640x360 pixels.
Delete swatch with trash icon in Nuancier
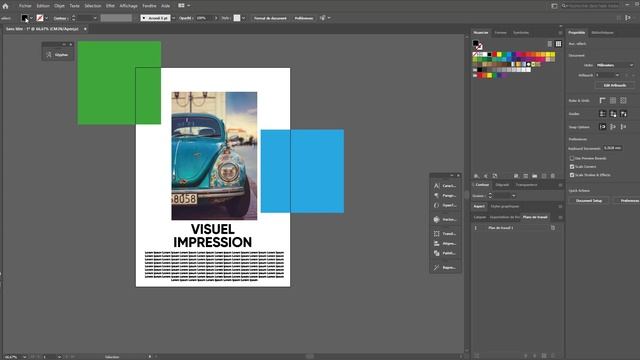pyautogui.click(x=553, y=176)
